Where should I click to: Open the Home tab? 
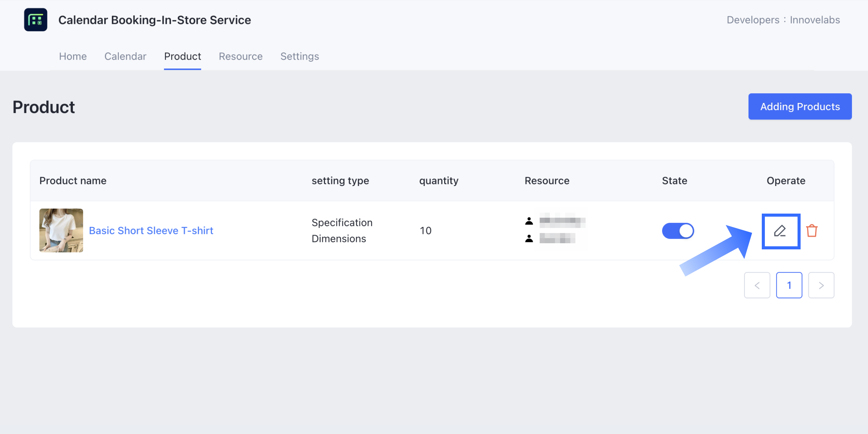73,56
